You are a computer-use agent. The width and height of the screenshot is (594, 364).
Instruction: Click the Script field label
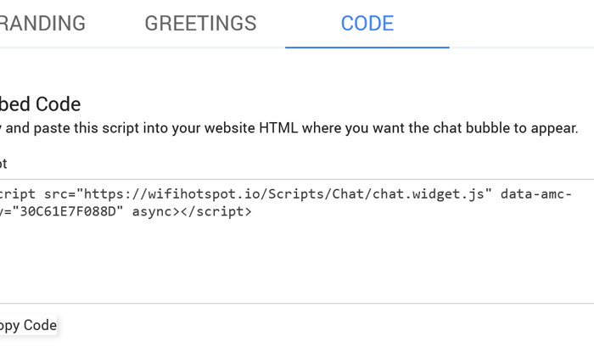tap(3, 163)
